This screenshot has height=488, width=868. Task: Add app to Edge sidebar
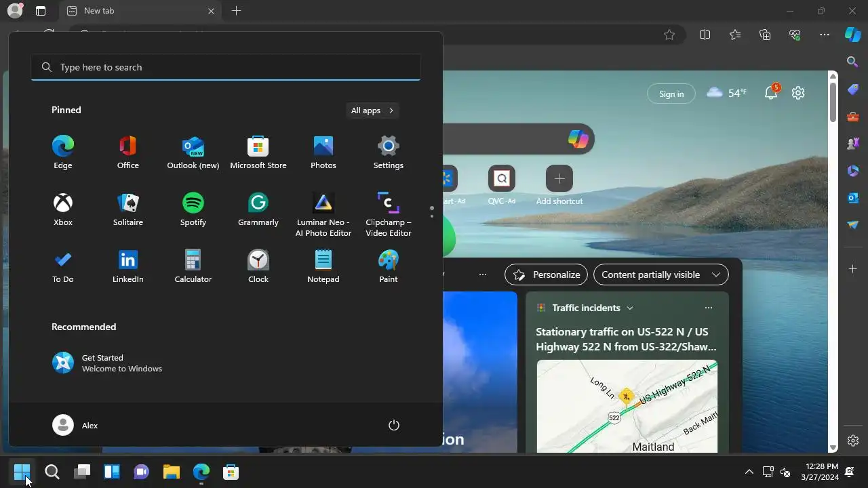point(853,269)
